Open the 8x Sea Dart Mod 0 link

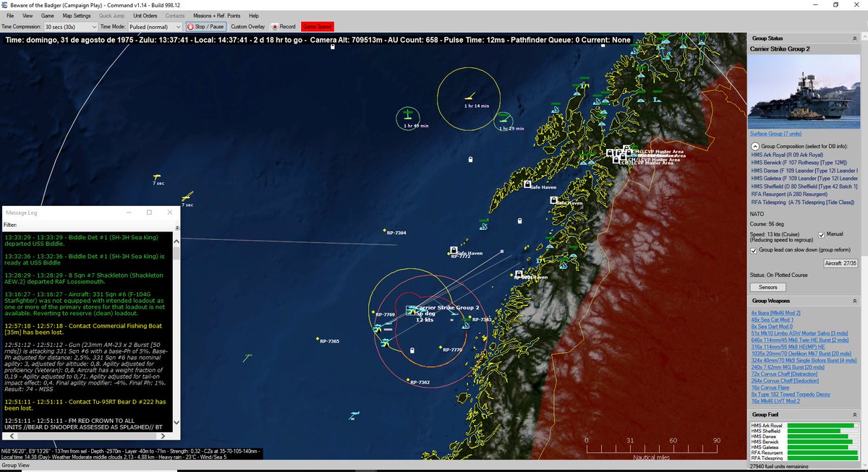pos(771,327)
